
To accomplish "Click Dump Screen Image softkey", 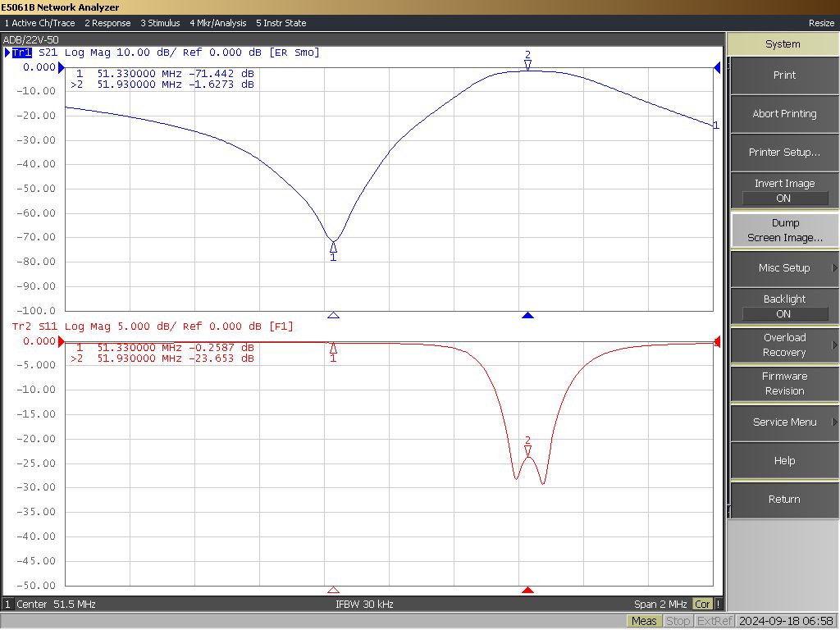I will coord(784,230).
